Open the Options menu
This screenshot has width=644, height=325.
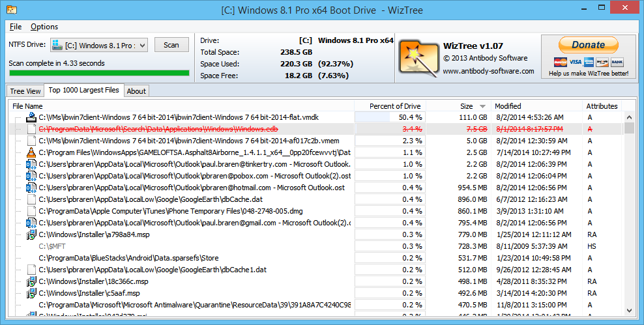coord(44,27)
